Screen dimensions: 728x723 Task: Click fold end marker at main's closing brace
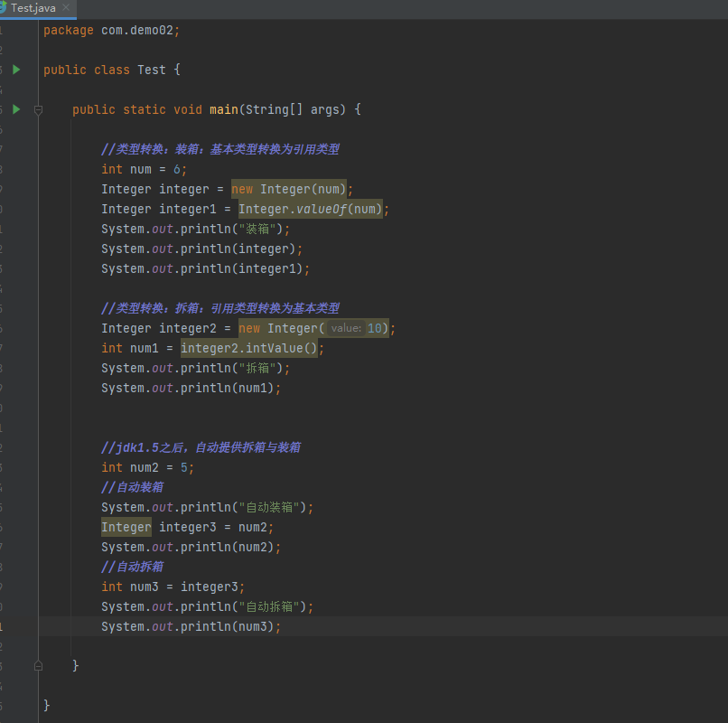tap(38, 665)
